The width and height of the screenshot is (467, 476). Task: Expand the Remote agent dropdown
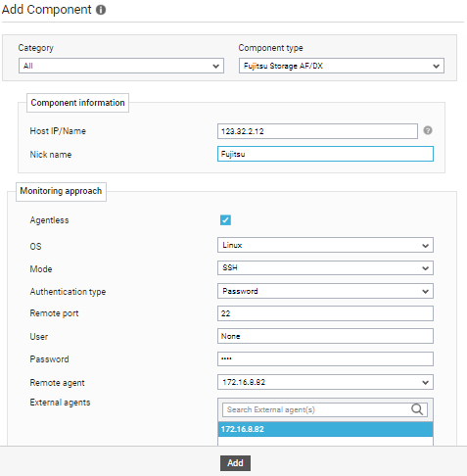point(325,382)
